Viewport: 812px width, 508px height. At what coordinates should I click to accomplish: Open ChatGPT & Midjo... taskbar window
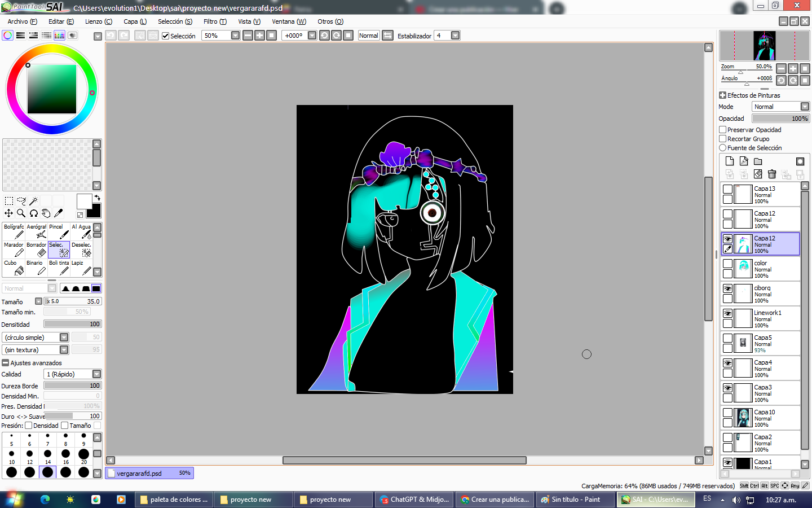tap(414, 500)
